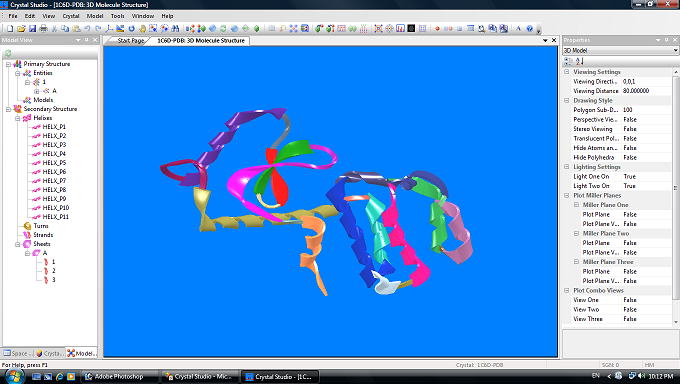Open the Windows Start orb

pyautogui.click(x=14, y=376)
